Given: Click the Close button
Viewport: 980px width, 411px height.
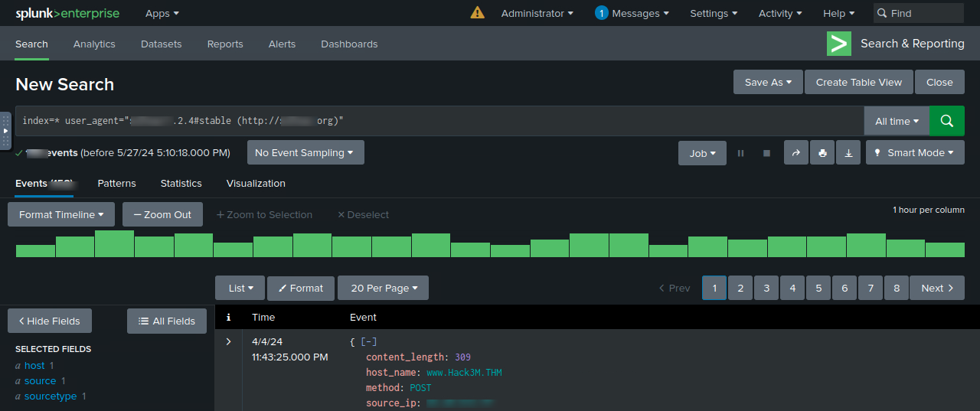Looking at the screenshot, I should tap(939, 82).
